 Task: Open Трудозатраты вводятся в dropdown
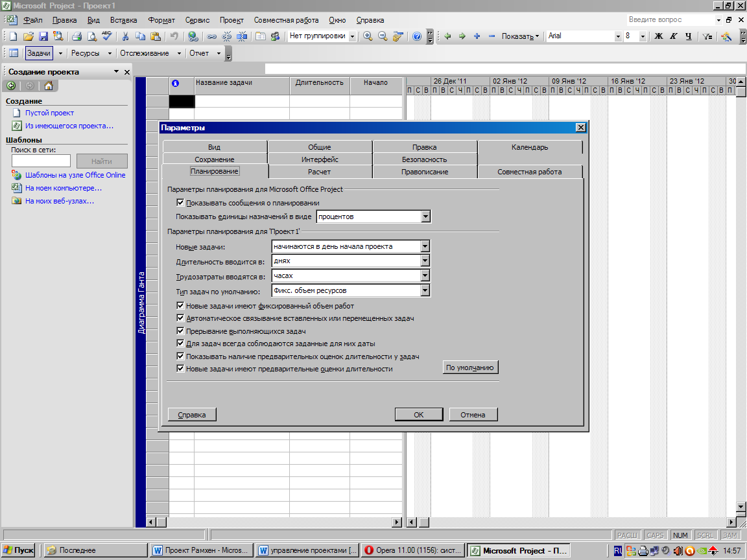pos(425,275)
